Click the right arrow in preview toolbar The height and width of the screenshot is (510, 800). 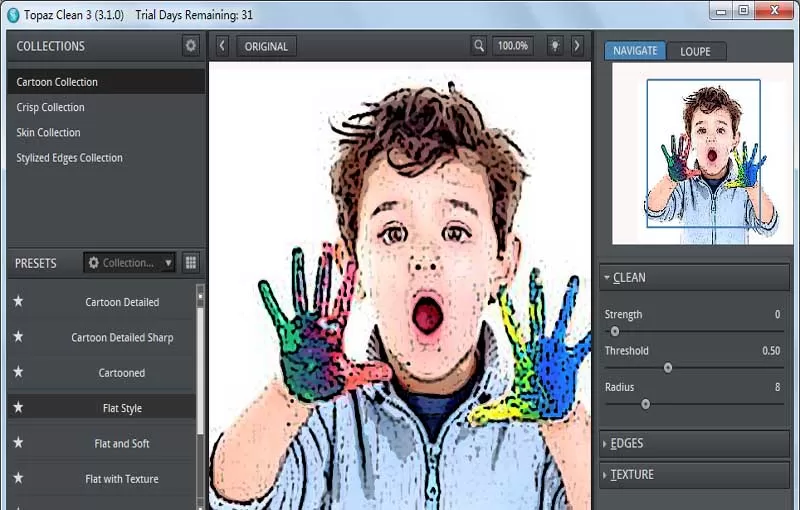[577, 46]
